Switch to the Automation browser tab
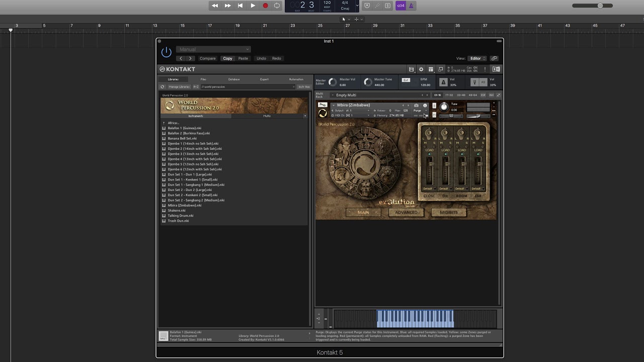The width and height of the screenshot is (644, 362). 296,79
